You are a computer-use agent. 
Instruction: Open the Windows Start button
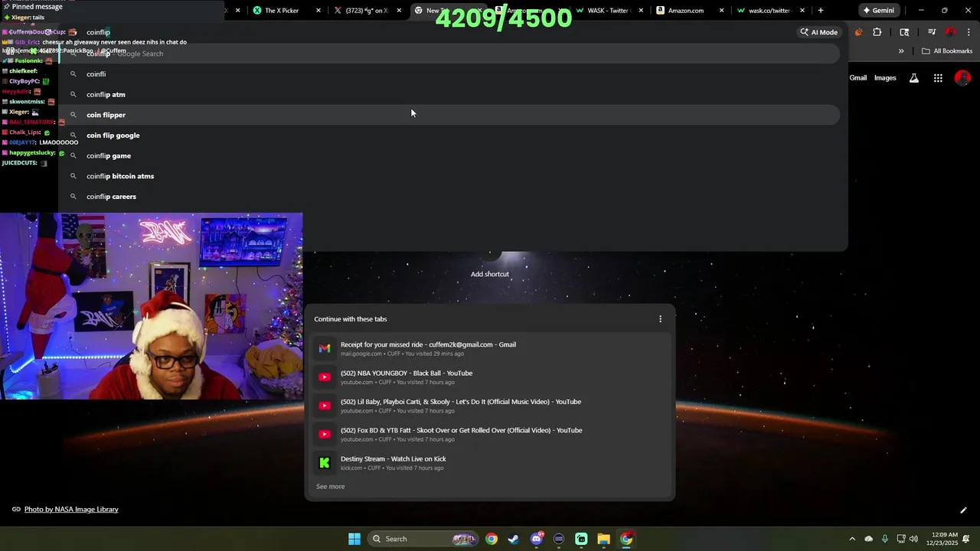pyautogui.click(x=354, y=539)
